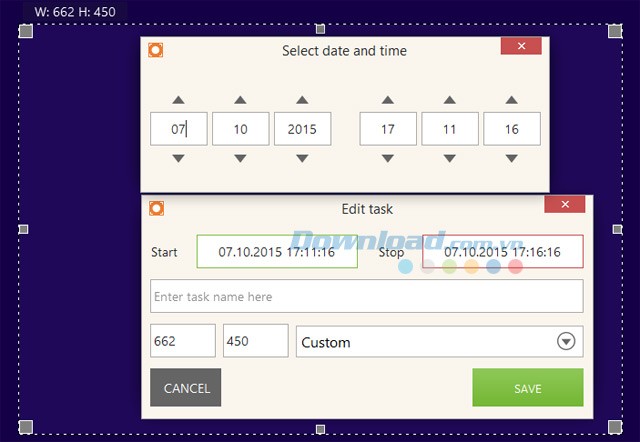The height and width of the screenshot is (442, 640).
Task: Decrease the day value with down arrow
Action: (178, 158)
